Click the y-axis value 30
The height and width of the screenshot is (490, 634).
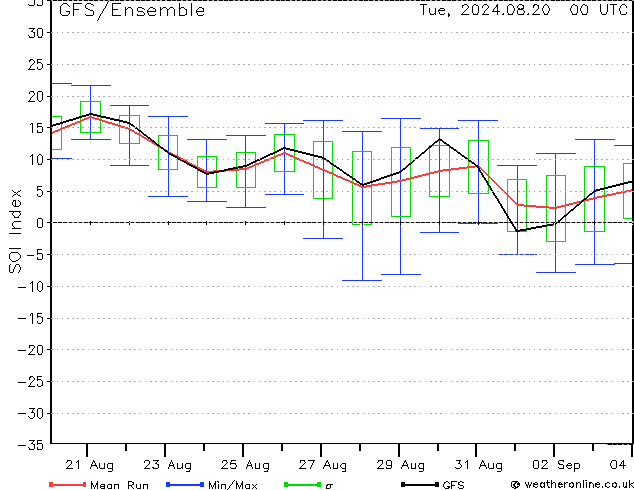tap(36, 33)
